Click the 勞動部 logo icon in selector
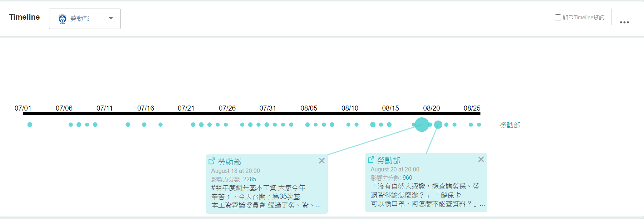Viewport: 644px width, 219px height. (x=63, y=19)
